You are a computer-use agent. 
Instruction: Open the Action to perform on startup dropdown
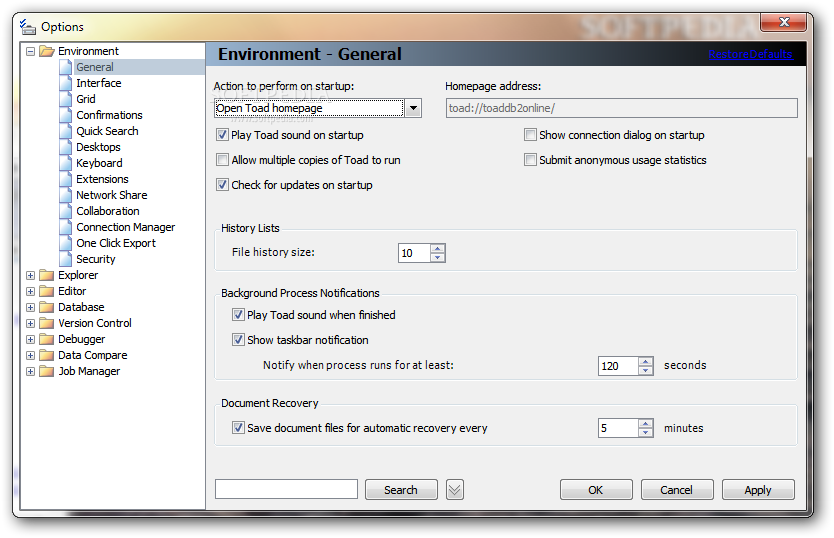[413, 108]
